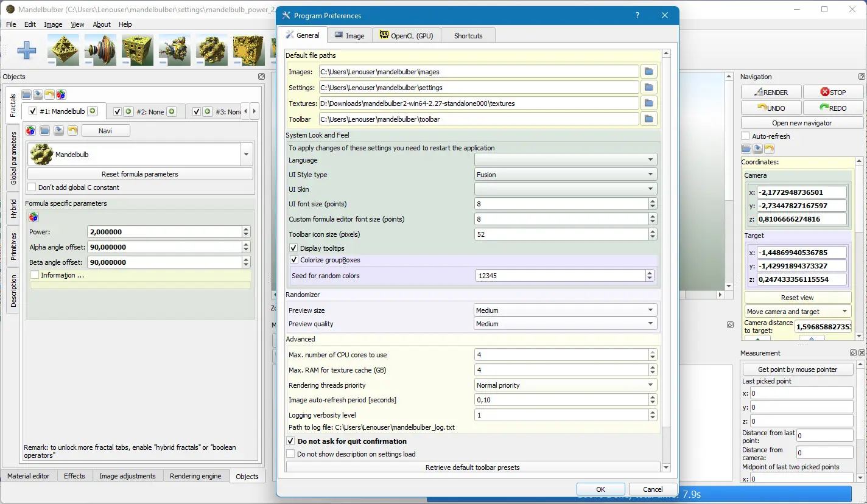Open the Preview size dropdown
Viewport: 867px width, 504px height.
coord(566,310)
